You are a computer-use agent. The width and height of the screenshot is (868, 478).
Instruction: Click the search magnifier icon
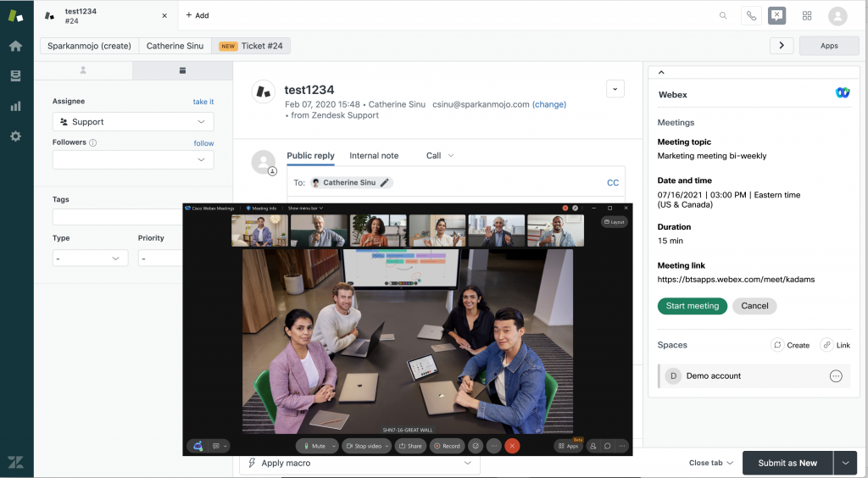click(723, 15)
